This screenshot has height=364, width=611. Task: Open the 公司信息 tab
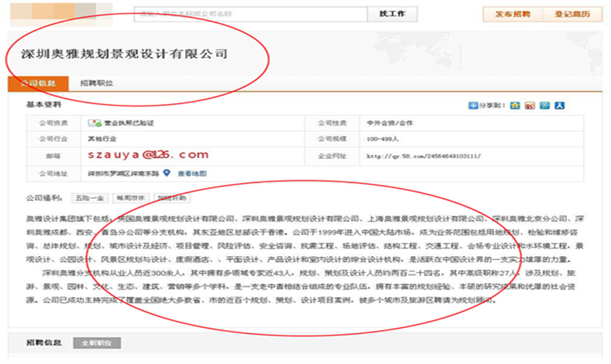point(37,83)
